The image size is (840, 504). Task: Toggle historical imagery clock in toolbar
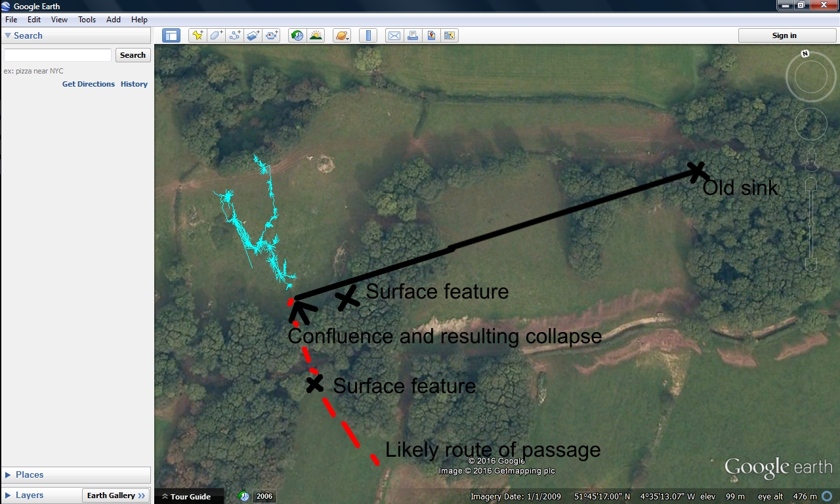pyautogui.click(x=297, y=35)
